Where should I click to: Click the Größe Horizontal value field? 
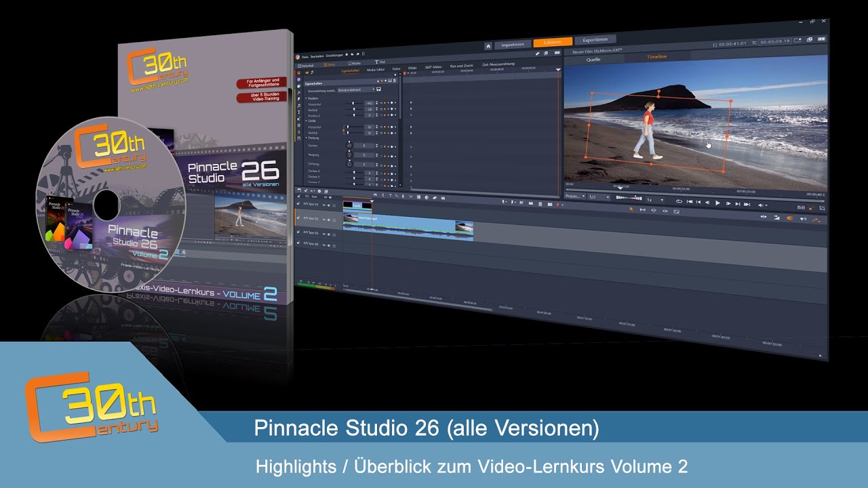pyautogui.click(x=369, y=127)
